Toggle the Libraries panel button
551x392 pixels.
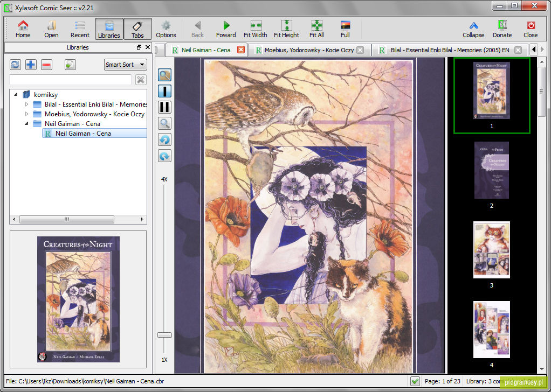[109, 29]
